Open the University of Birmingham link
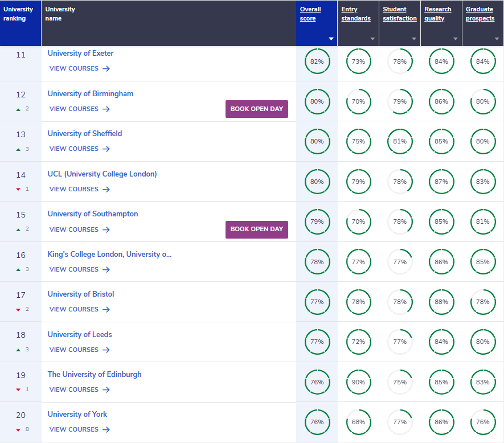The height and width of the screenshot is (443, 504). (91, 93)
